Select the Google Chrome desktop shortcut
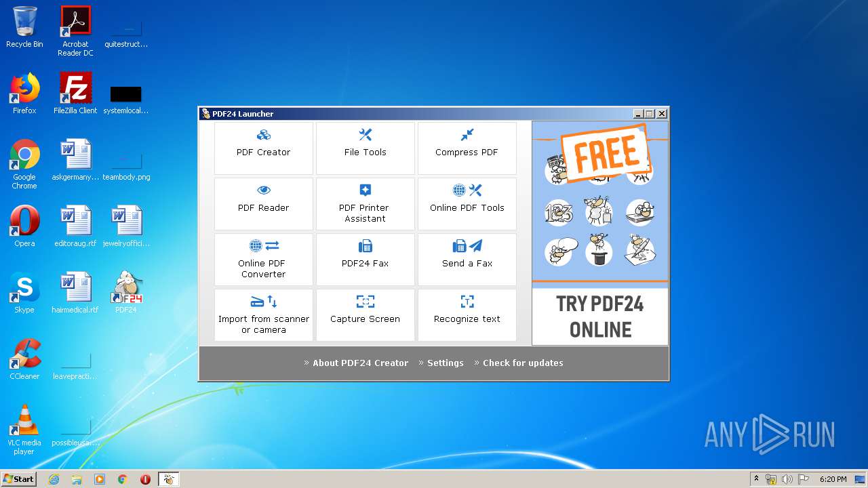The image size is (868, 488). pos(24,164)
